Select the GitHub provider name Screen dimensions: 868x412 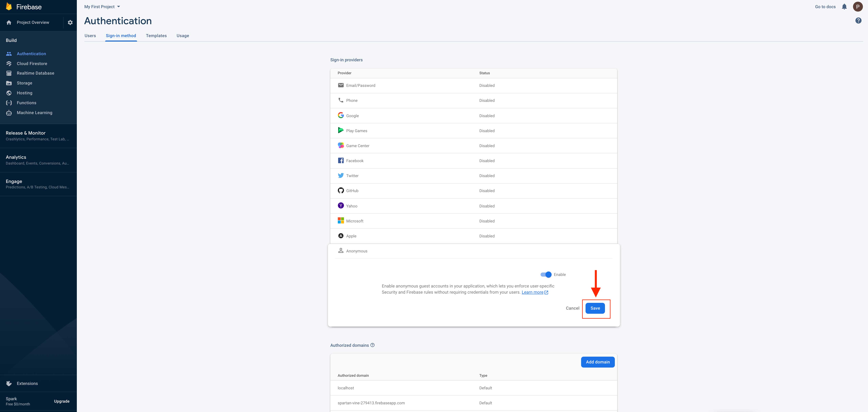tap(352, 191)
